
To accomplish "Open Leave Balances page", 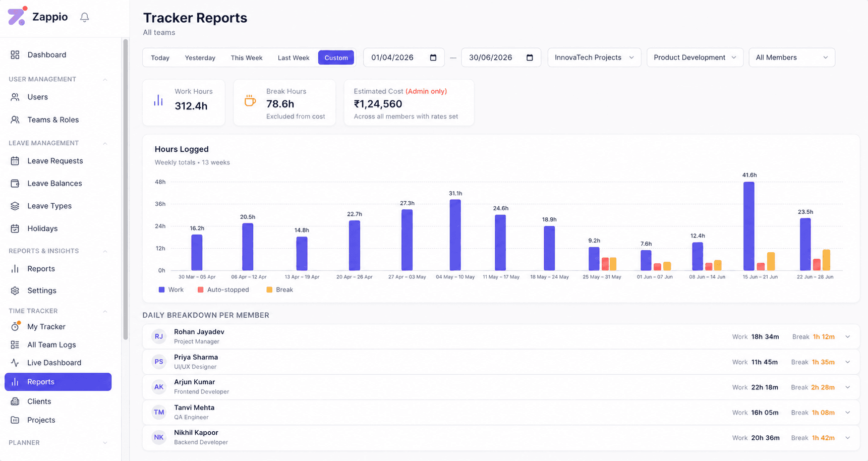I will (58, 183).
